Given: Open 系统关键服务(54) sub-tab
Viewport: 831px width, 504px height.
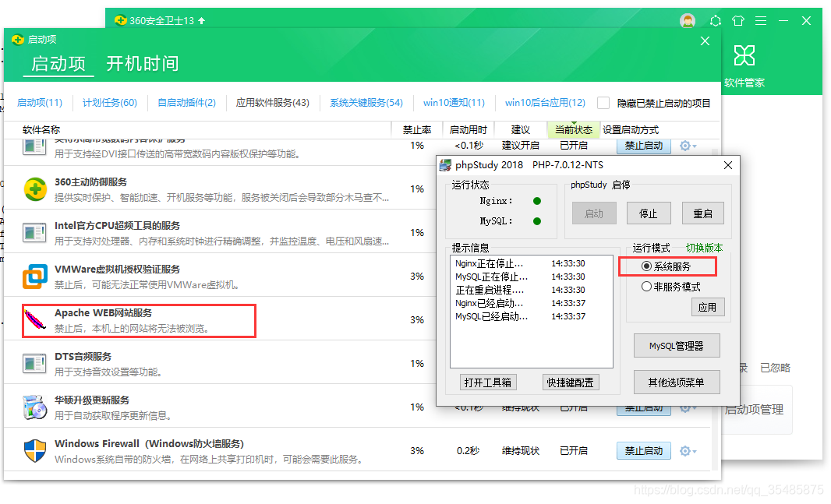Looking at the screenshot, I should click(x=366, y=103).
